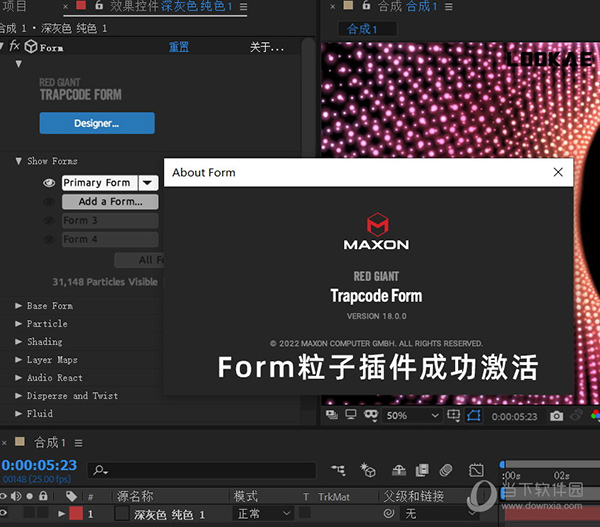Expand the Shading group
The height and width of the screenshot is (527, 600).
pos(18,341)
